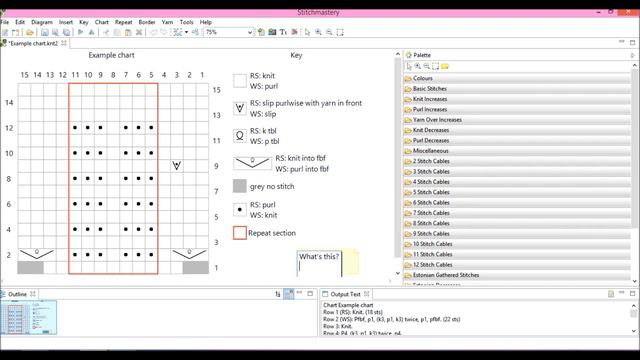Open the Border menu
This screenshot has width=640, height=360.
point(147,22)
